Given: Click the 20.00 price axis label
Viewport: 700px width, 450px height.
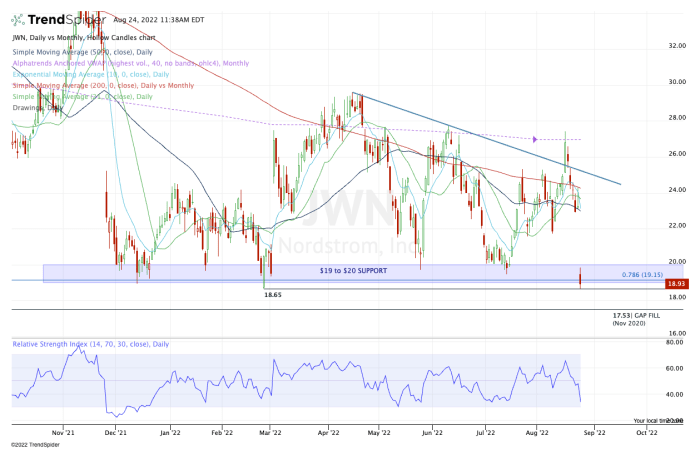Looking at the screenshot, I should click(x=677, y=262).
